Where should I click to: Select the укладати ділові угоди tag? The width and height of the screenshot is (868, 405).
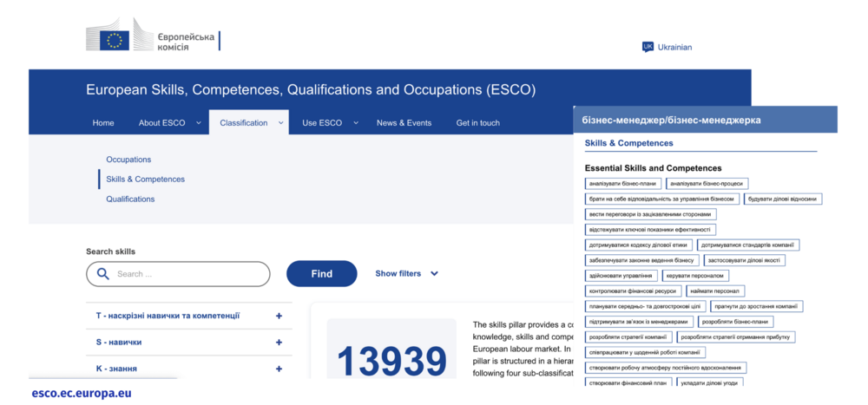click(710, 382)
